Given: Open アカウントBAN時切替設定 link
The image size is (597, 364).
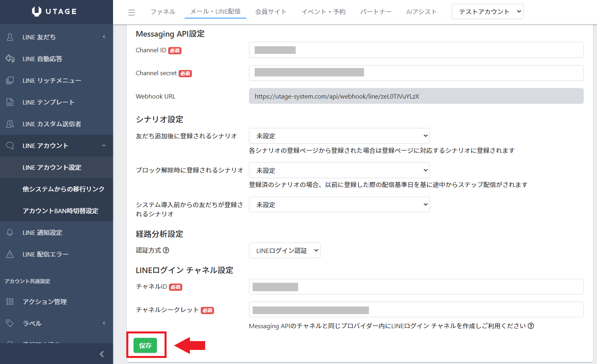Looking at the screenshot, I should click(x=60, y=211).
